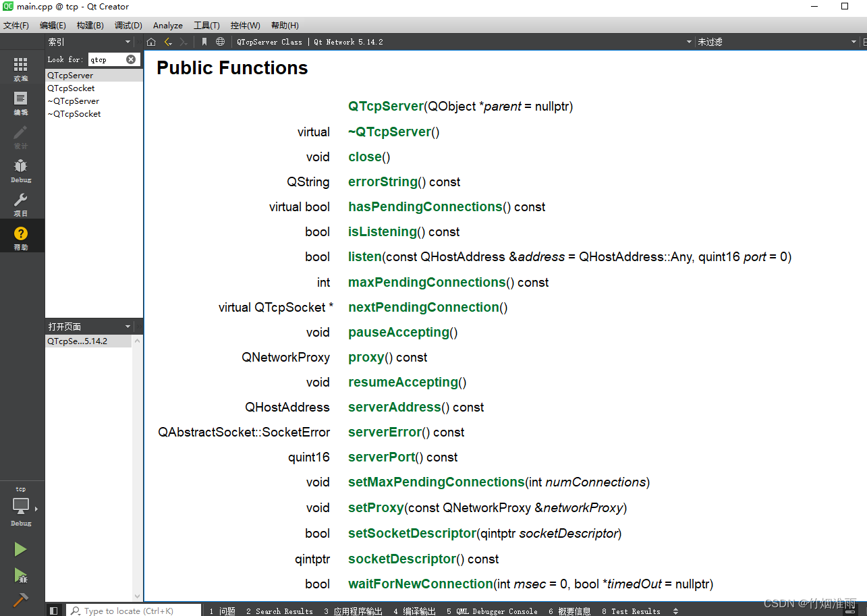867x616 pixels.
Task: Open the 控件(W) menu
Action: 245,25
